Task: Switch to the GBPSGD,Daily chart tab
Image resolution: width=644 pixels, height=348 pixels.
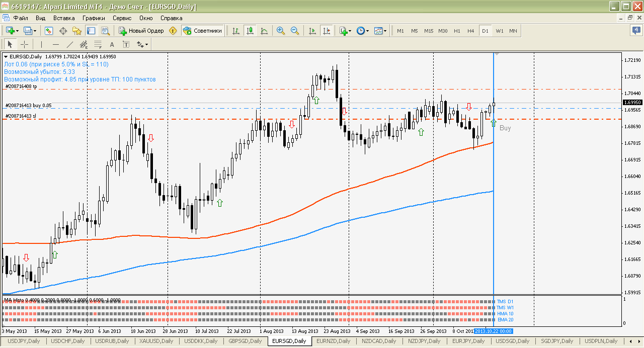Action: [245, 341]
